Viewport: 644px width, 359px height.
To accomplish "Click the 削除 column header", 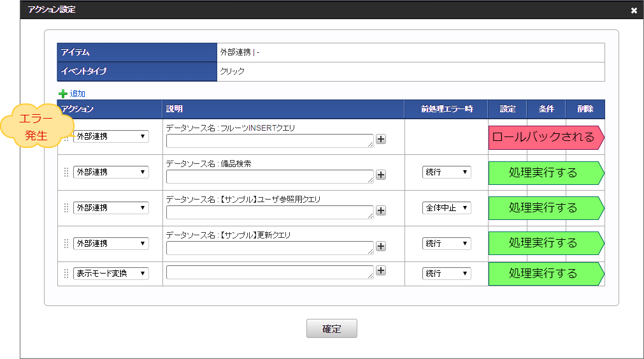I will point(585,109).
